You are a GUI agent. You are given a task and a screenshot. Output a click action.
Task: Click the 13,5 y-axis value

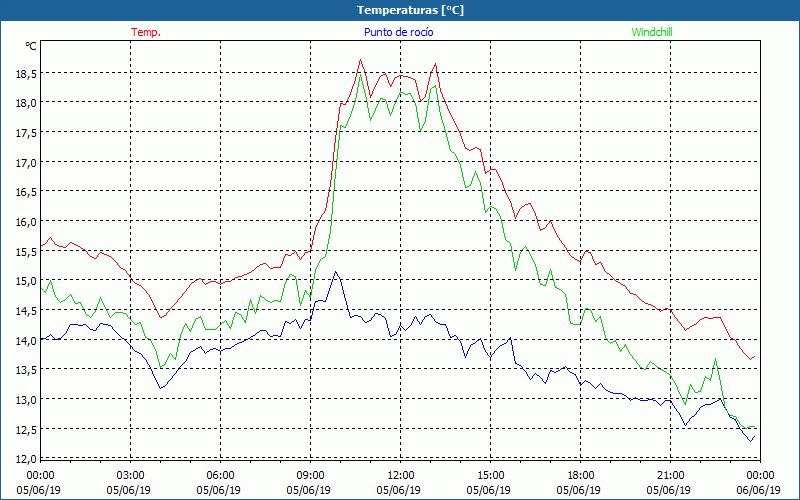coord(26,370)
